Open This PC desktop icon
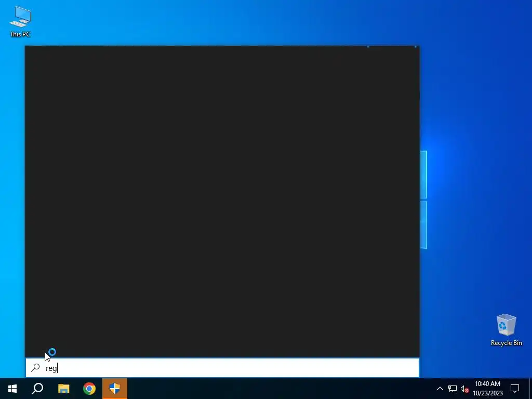The image size is (532, 399). pos(20,22)
